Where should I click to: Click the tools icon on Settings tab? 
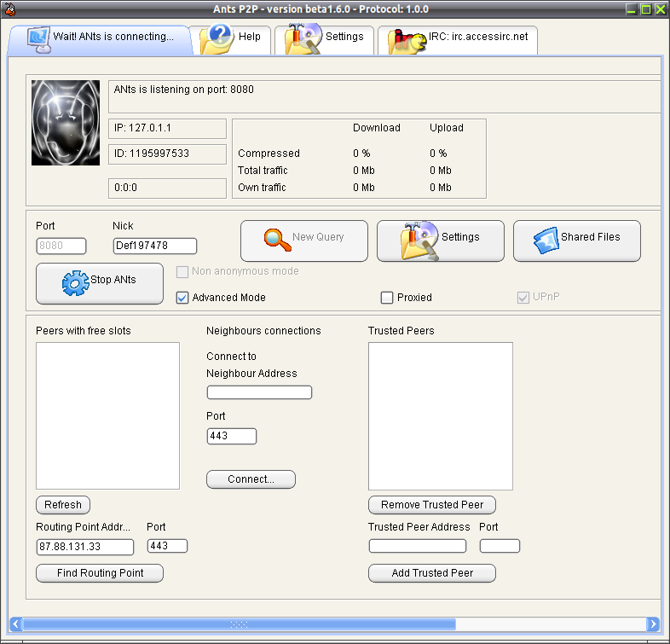[x=304, y=39]
